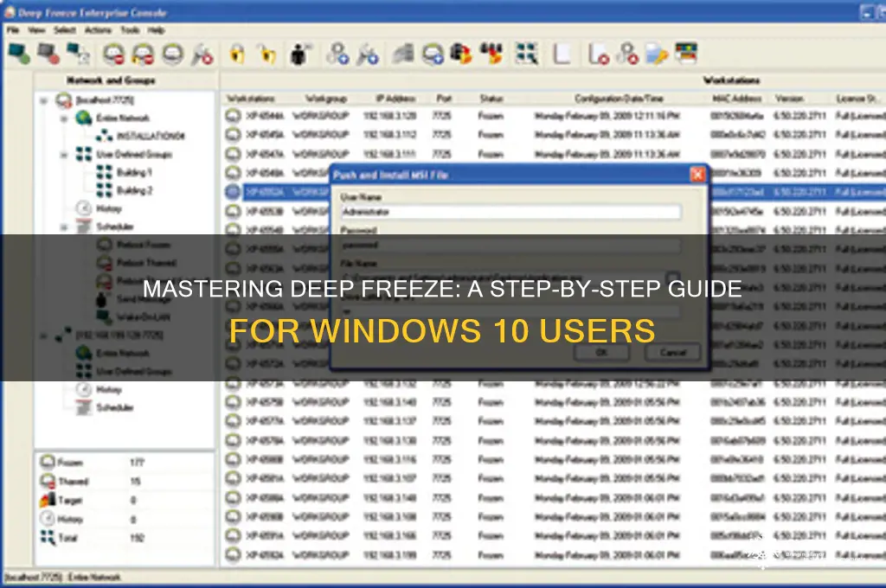886x588 pixels.
Task: Click the Frozen 177 summary entry
Action: point(93,462)
